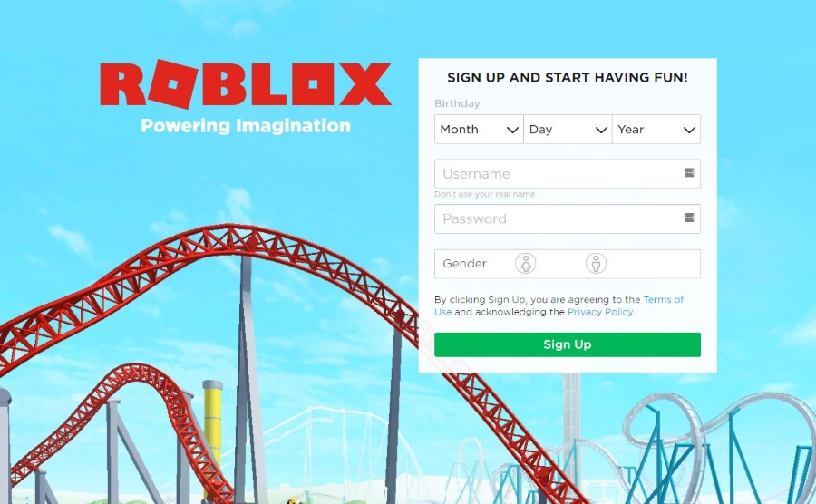The image size is (816, 504).
Task: Click the Gender label text
Action: coord(465,264)
